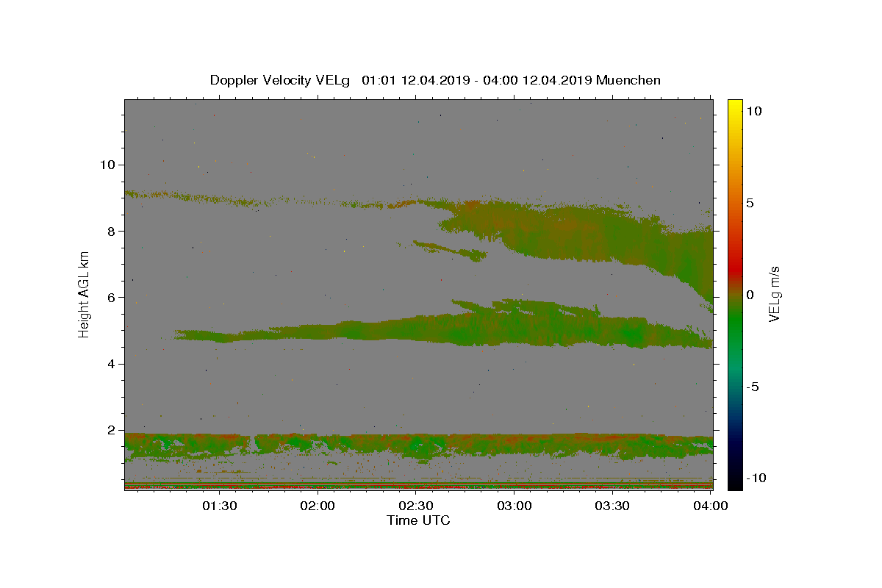Image resolution: width=882 pixels, height=588 pixels.
Task: Click the Height AGL km axis title
Action: pos(85,294)
